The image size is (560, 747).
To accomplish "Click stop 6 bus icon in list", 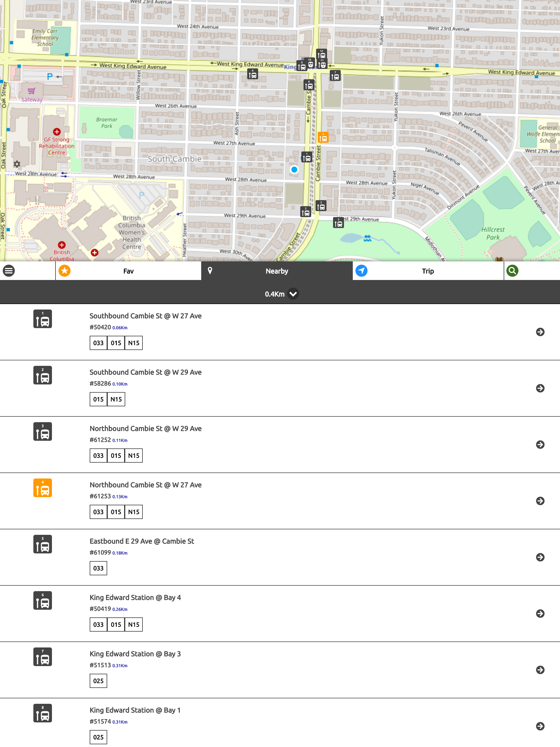I will coord(43,600).
